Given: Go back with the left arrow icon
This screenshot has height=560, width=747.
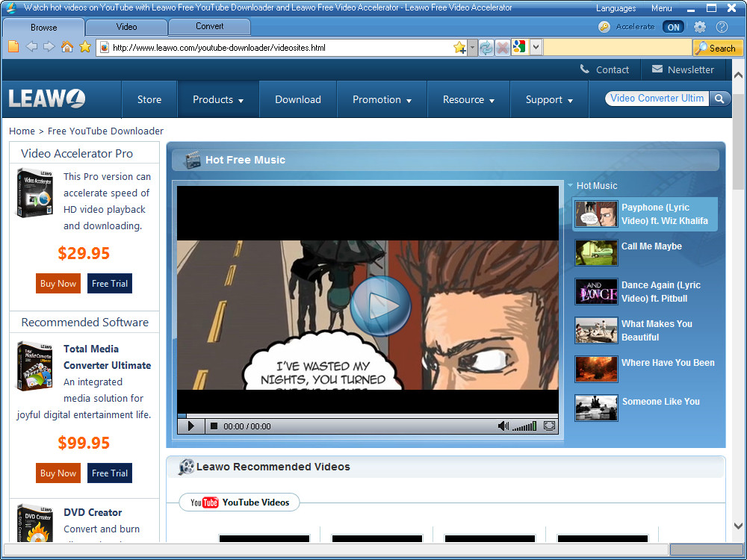Looking at the screenshot, I should [x=31, y=46].
